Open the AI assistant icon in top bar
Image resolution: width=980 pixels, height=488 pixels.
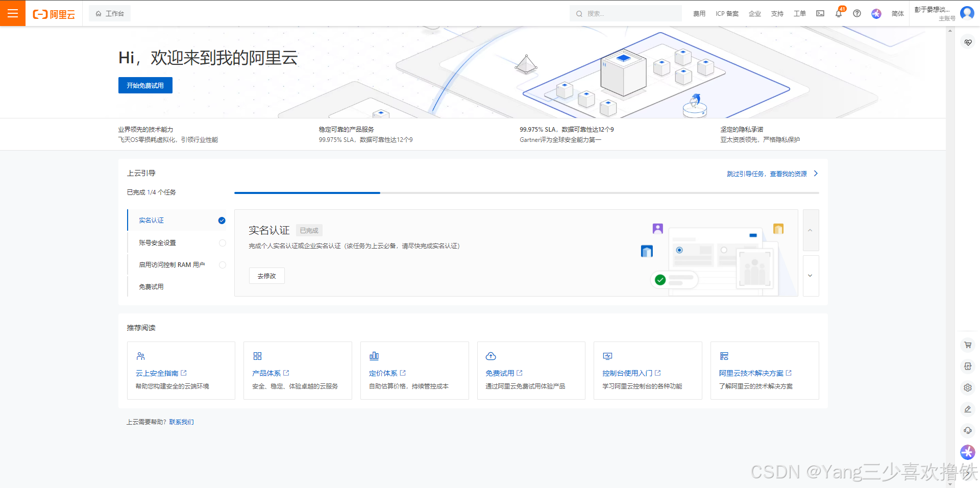(876, 14)
